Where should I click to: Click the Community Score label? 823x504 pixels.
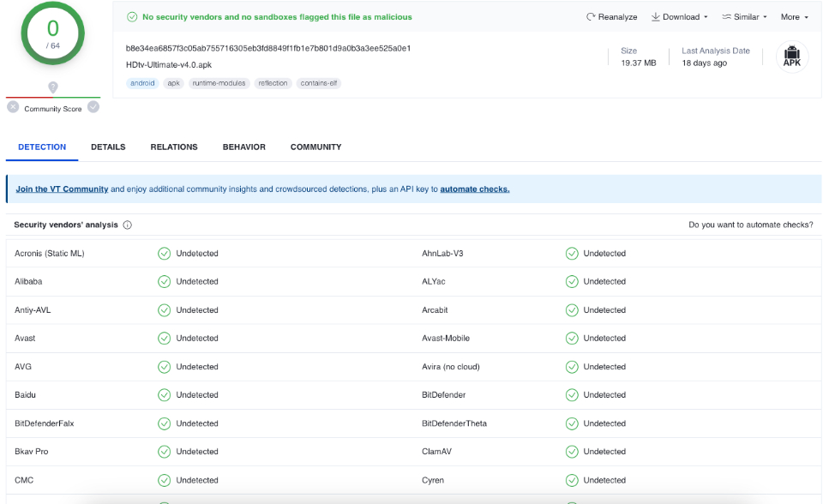(53, 109)
